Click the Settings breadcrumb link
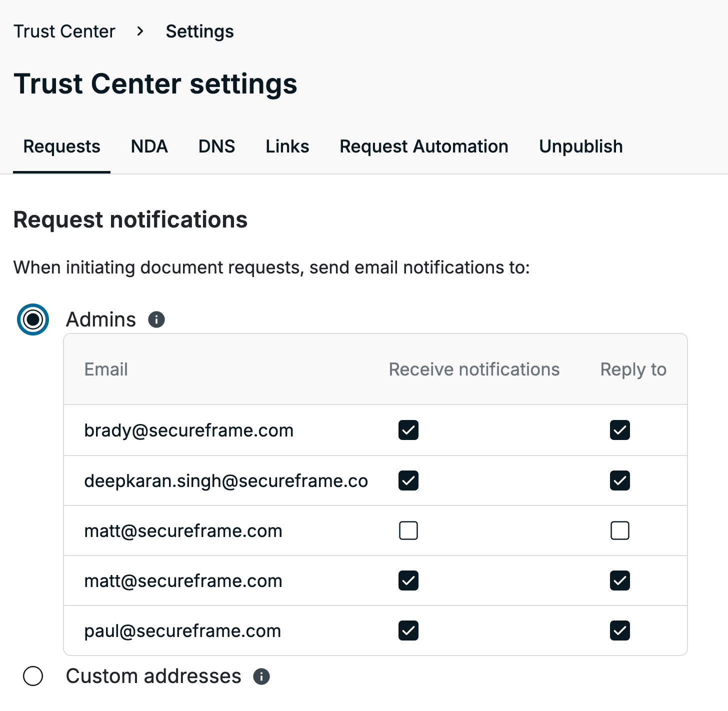This screenshot has width=728, height=711. tap(200, 31)
